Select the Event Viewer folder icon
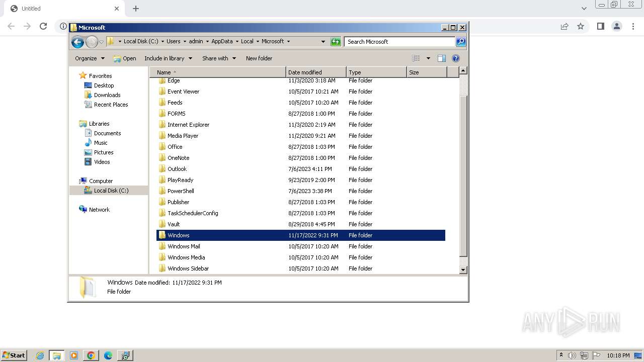 pos(162,92)
